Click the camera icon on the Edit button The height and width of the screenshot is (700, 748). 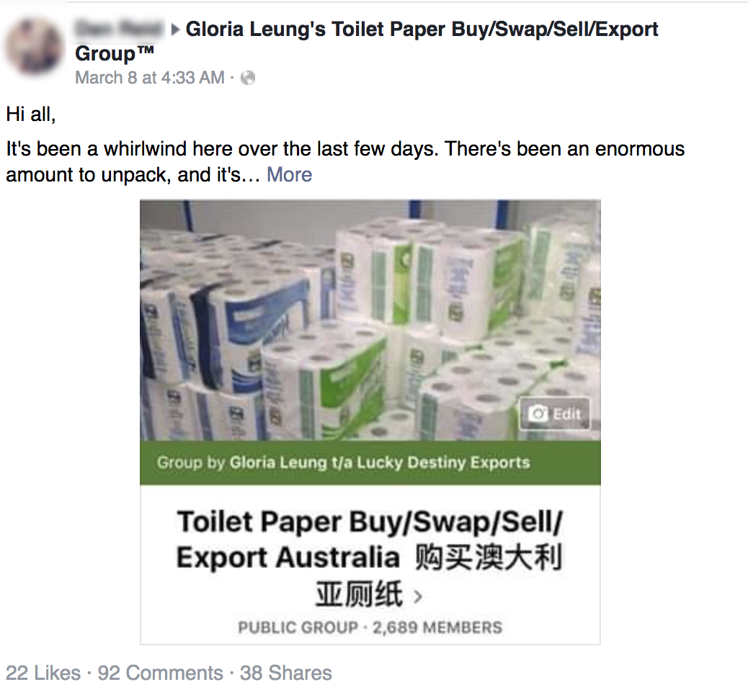coord(538,413)
